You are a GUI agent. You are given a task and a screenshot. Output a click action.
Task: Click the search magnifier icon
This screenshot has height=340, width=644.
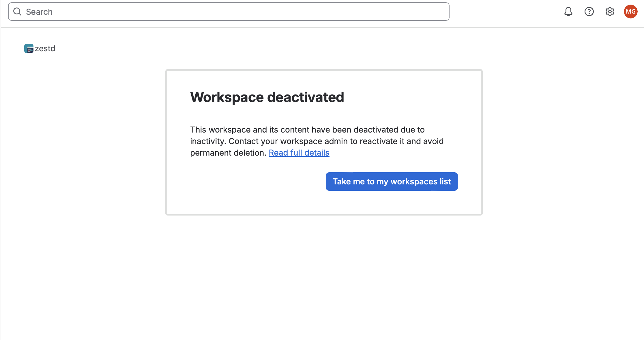pos(17,12)
